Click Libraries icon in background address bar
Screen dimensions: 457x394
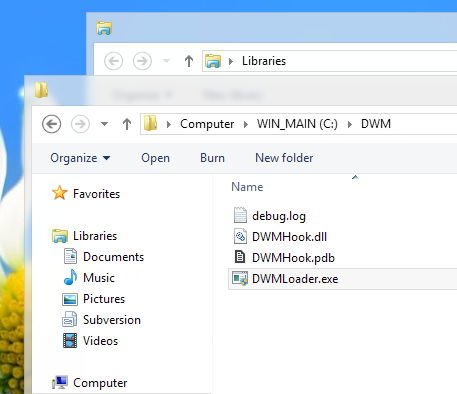click(213, 61)
